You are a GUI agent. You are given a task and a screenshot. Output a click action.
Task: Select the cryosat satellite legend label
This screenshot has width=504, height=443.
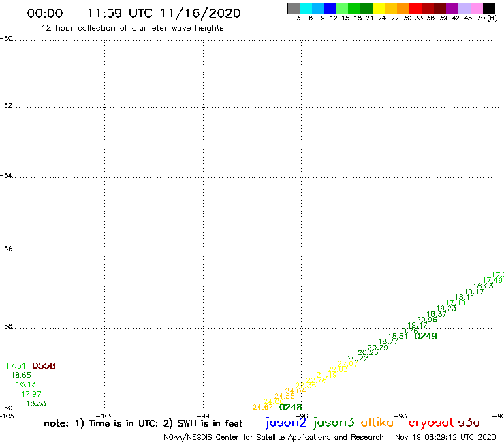pyautogui.click(x=430, y=423)
